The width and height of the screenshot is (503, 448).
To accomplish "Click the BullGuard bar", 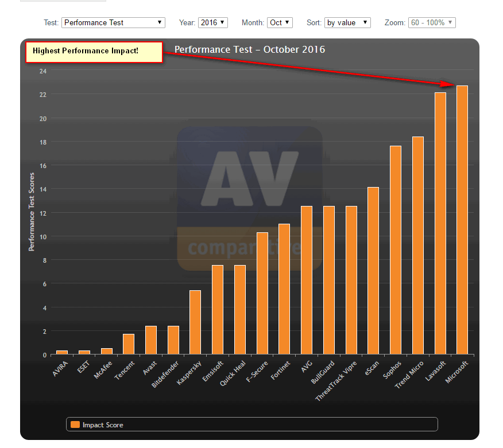I will click(329, 281).
